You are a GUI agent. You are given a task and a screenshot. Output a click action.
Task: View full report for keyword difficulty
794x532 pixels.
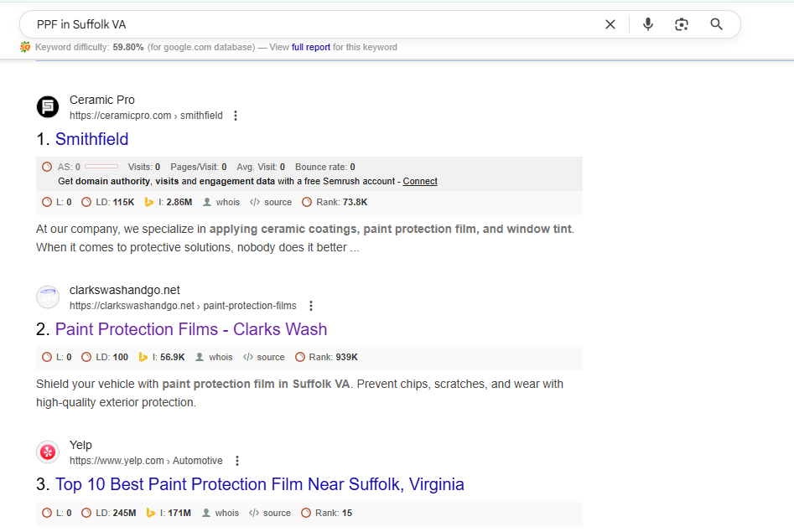pyautogui.click(x=311, y=48)
